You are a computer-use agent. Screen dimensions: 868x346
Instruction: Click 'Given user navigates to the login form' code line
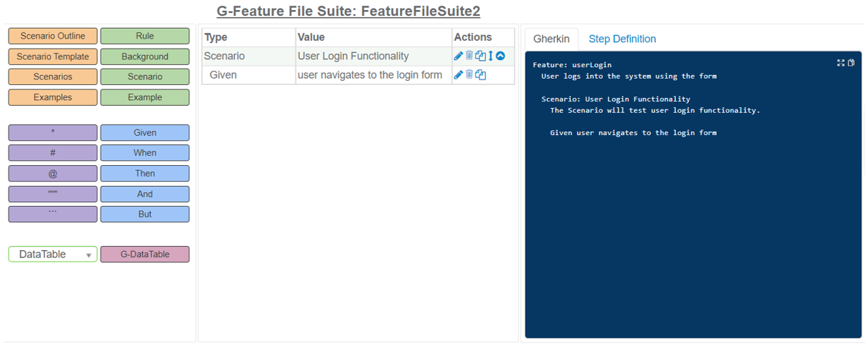tap(633, 133)
